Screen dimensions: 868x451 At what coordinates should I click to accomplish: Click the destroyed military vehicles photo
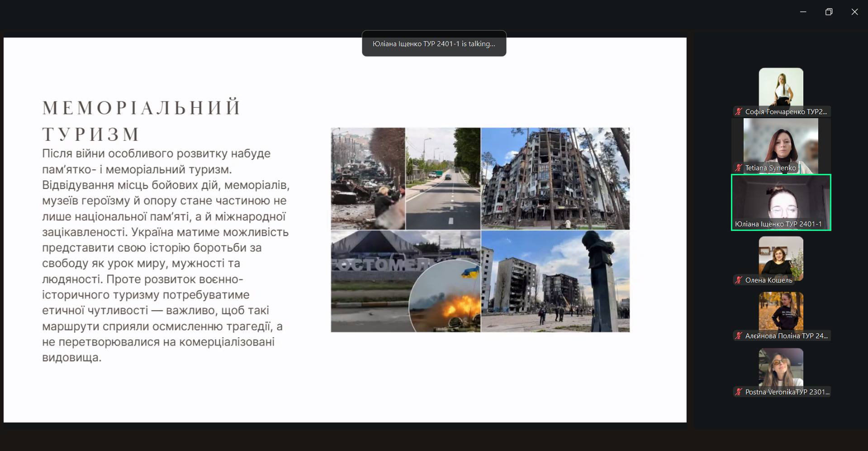point(368,178)
